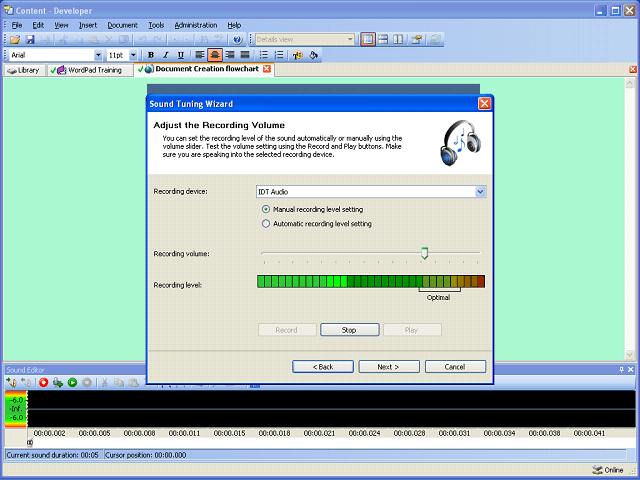
Task: Open the Insert menu
Action: (88, 25)
